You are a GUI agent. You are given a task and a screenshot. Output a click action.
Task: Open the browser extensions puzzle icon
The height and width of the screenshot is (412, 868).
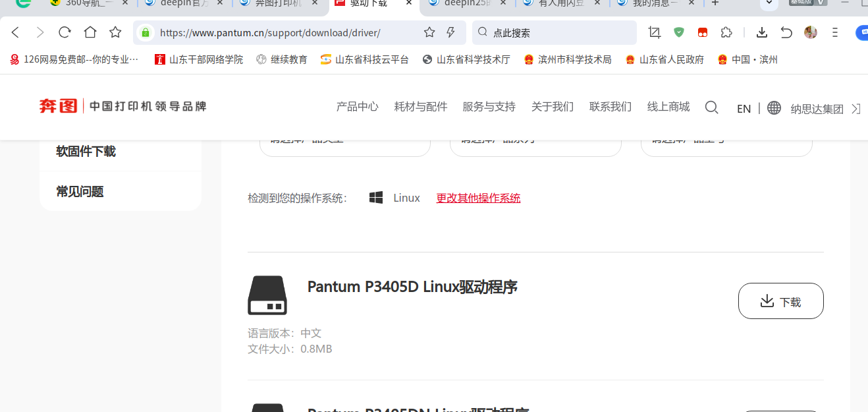tap(726, 32)
